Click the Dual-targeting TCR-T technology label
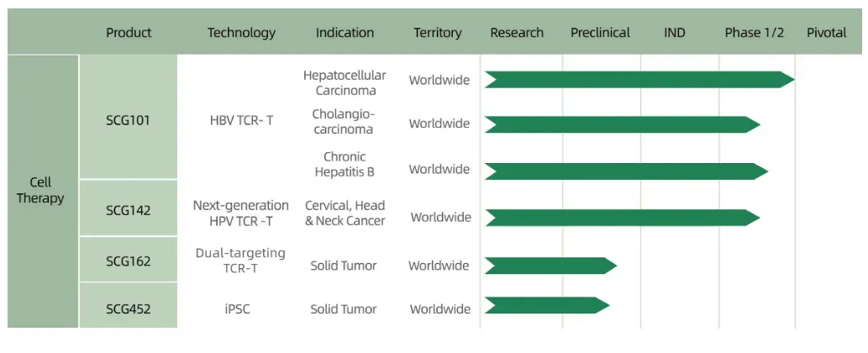 [241, 260]
